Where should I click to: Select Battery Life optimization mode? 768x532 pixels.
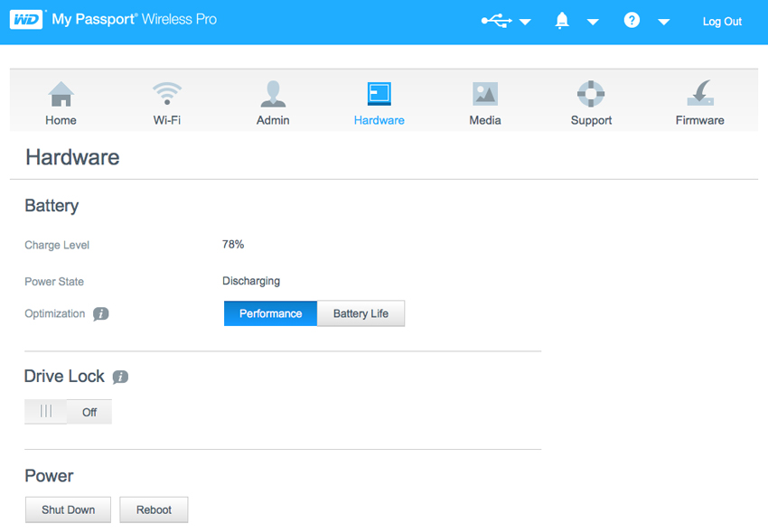(x=361, y=313)
